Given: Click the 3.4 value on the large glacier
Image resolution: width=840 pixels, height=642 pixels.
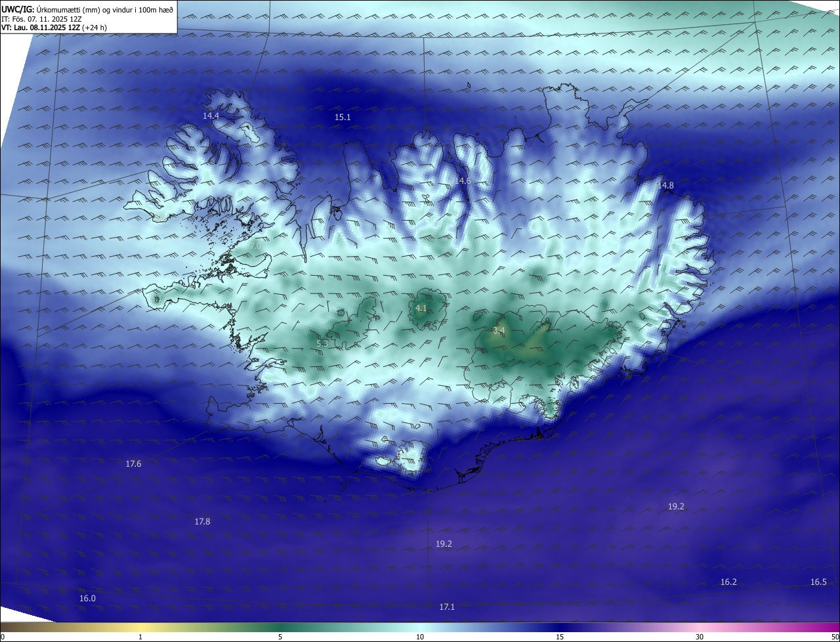Looking at the screenshot, I should click(499, 330).
